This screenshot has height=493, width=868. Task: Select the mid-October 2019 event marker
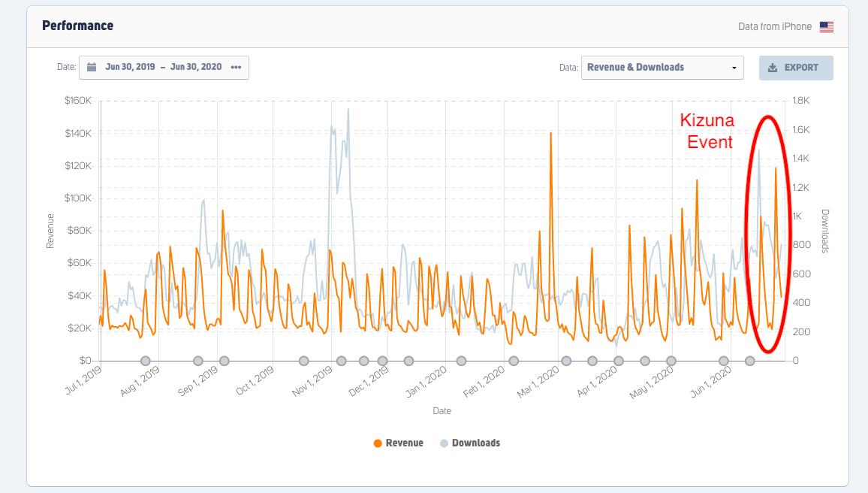tap(304, 361)
